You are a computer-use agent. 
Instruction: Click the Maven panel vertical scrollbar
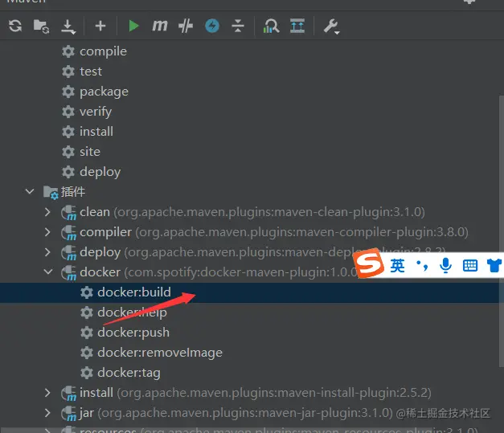[x=502, y=231]
